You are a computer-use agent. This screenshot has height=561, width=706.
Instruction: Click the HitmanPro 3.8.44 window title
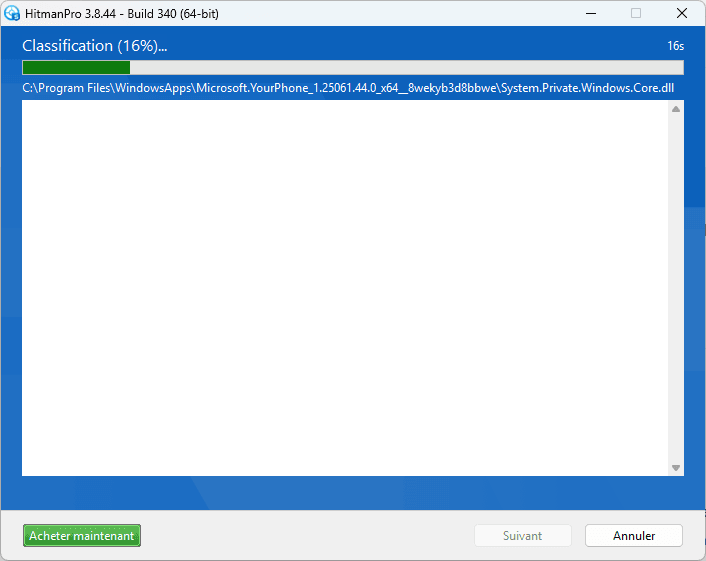[122, 14]
